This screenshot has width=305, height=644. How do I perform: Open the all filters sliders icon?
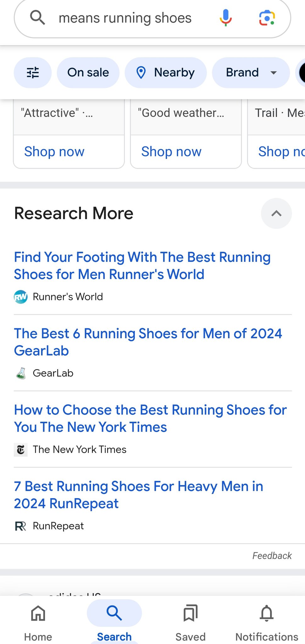(x=33, y=73)
